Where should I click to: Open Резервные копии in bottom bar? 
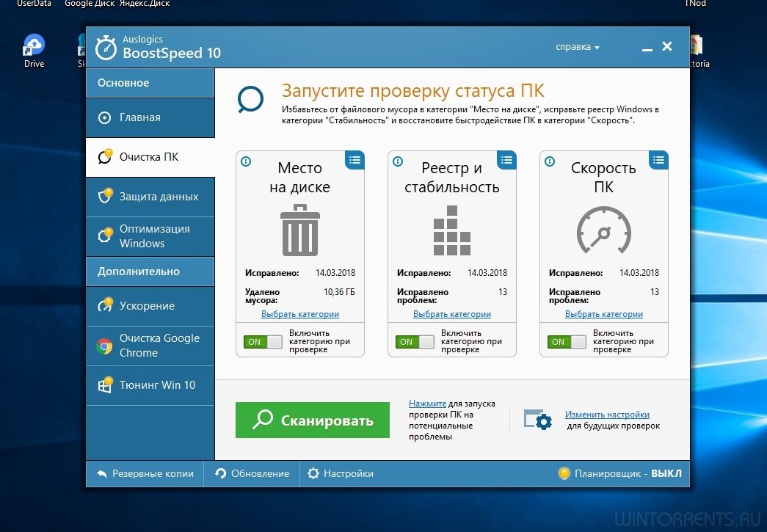coord(145,474)
